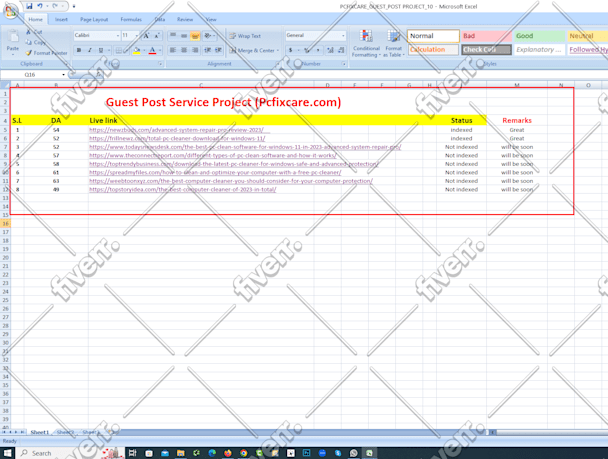Click the Undo arrow icon
Screen dimensions: 608x459
[x=40, y=6]
